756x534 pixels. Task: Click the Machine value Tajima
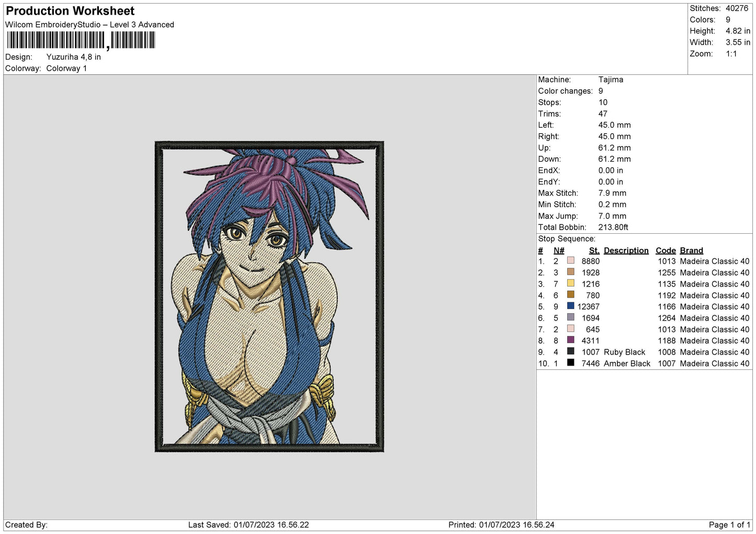[611, 79]
